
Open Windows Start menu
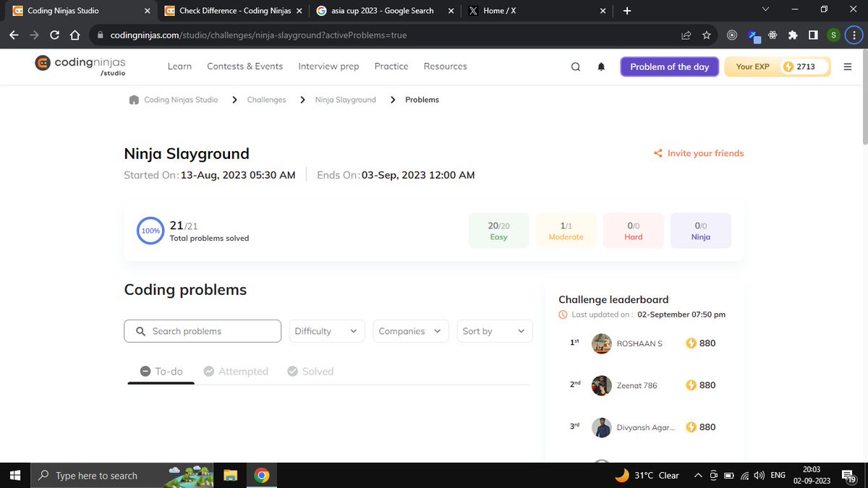click(x=16, y=475)
